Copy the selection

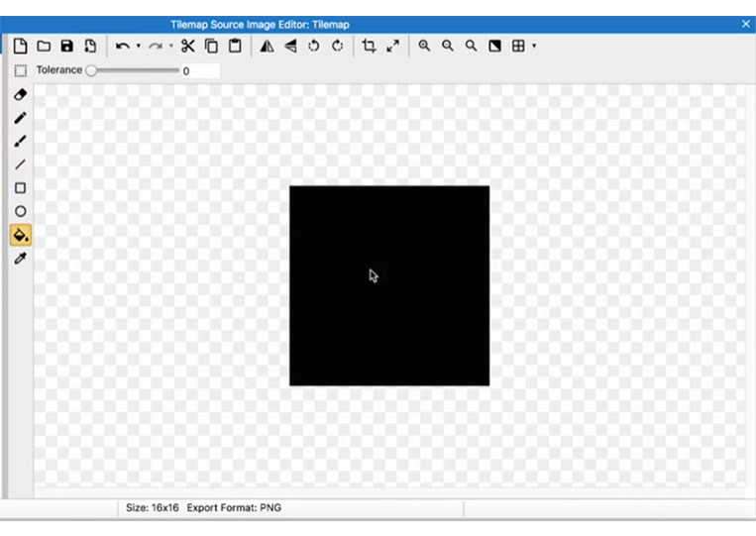point(211,46)
